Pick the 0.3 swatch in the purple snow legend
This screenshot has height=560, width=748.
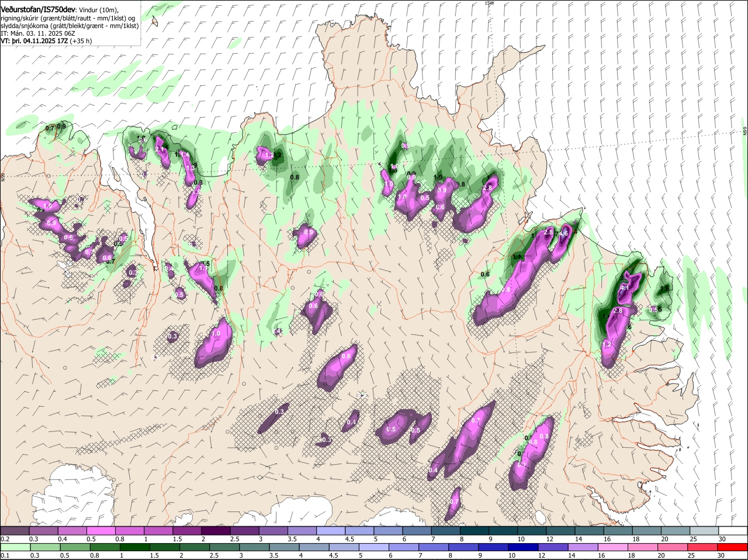pos(43,530)
